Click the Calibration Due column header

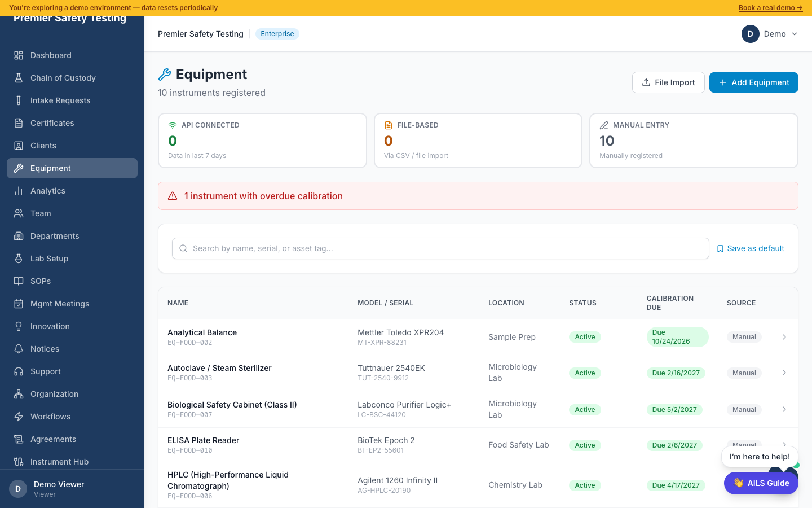click(670, 303)
